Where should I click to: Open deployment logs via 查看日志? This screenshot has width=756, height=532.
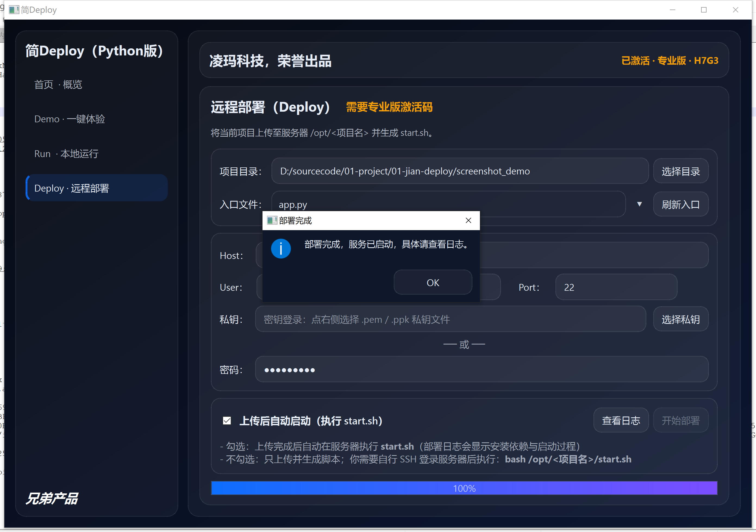click(x=621, y=420)
